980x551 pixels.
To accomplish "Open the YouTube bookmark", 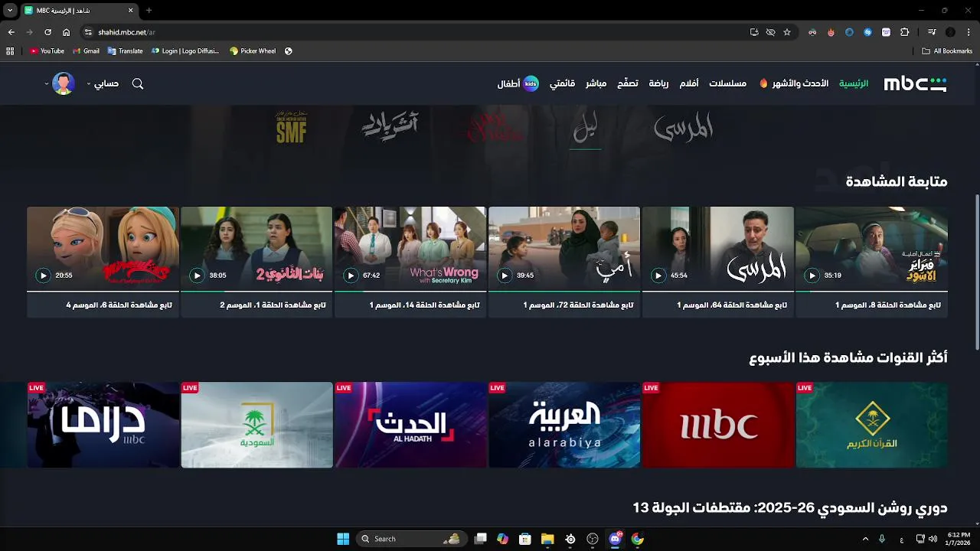I will click(47, 51).
